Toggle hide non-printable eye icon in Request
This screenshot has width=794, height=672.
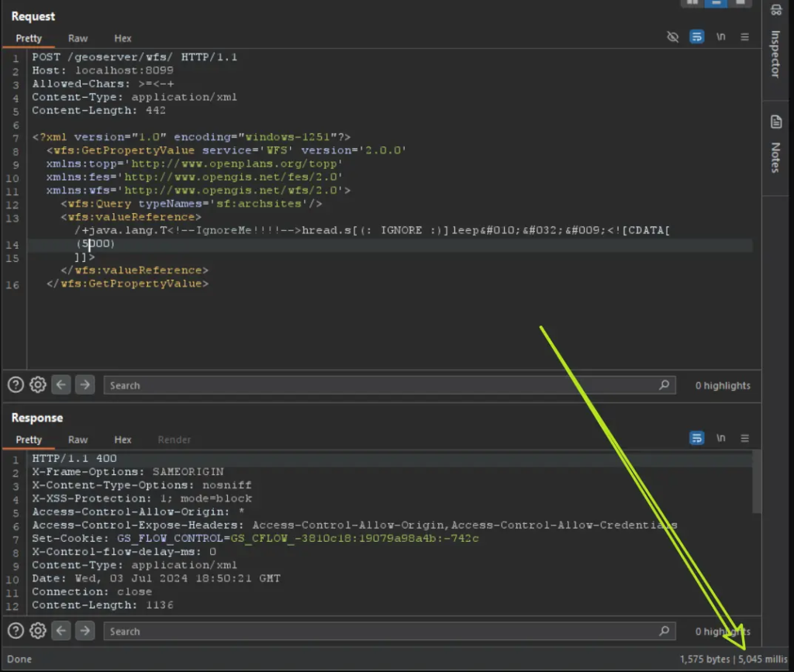672,37
